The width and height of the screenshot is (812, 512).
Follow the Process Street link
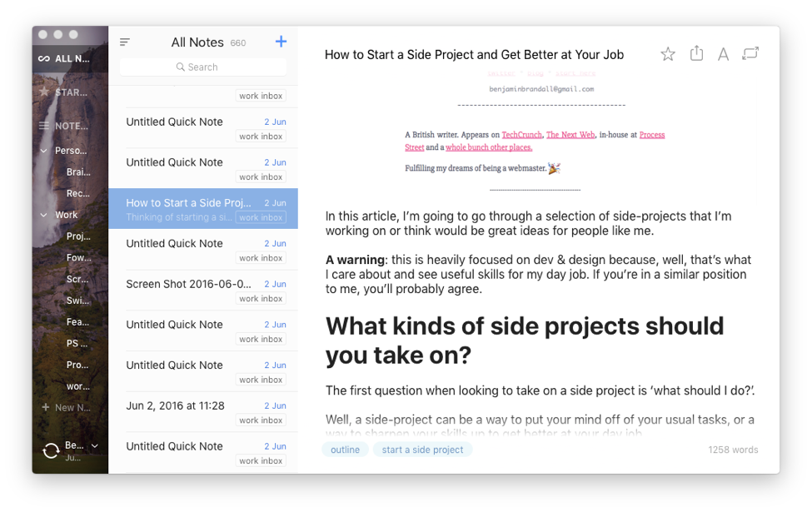point(652,135)
